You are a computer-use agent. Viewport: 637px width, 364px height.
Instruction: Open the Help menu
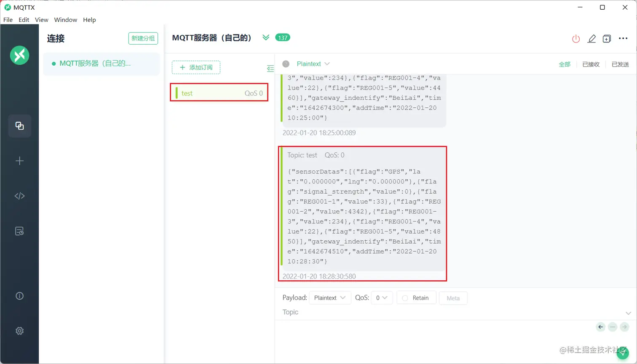[89, 20]
